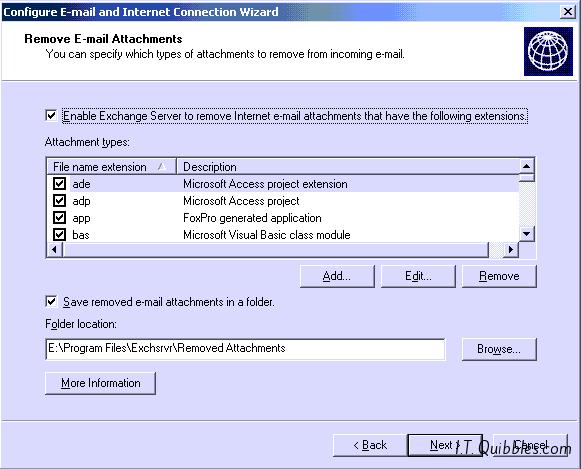
Task: Click the horizontal scrollbar thumb
Action: [276, 250]
